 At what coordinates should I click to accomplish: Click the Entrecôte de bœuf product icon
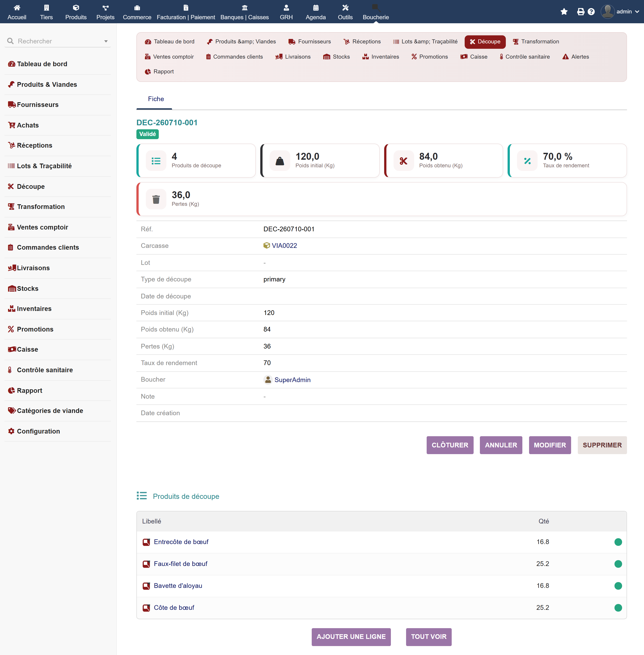coord(146,542)
